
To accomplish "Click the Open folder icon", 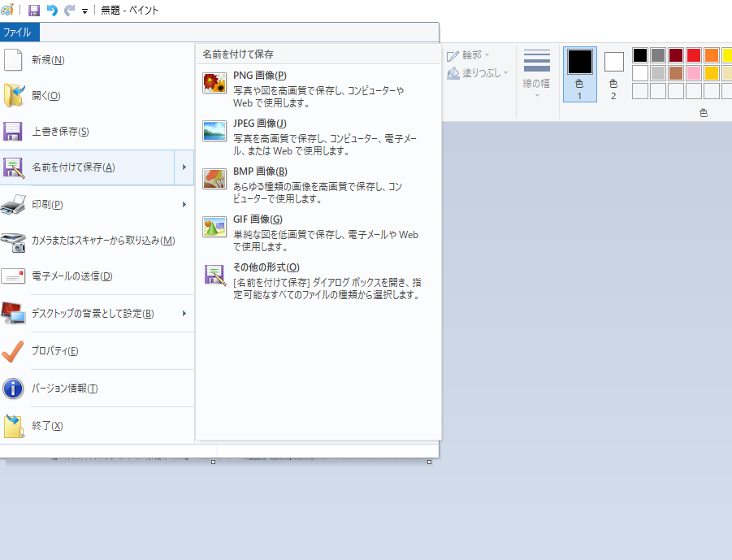I will point(14,95).
